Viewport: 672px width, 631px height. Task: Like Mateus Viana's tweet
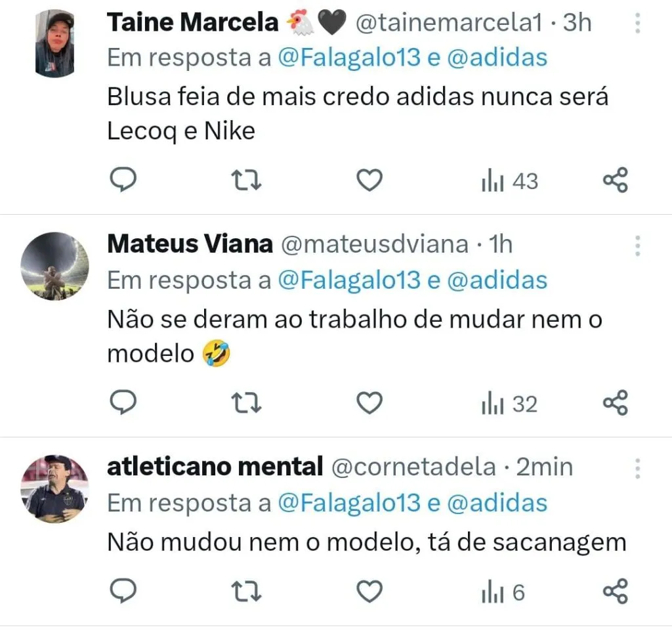pyautogui.click(x=369, y=403)
